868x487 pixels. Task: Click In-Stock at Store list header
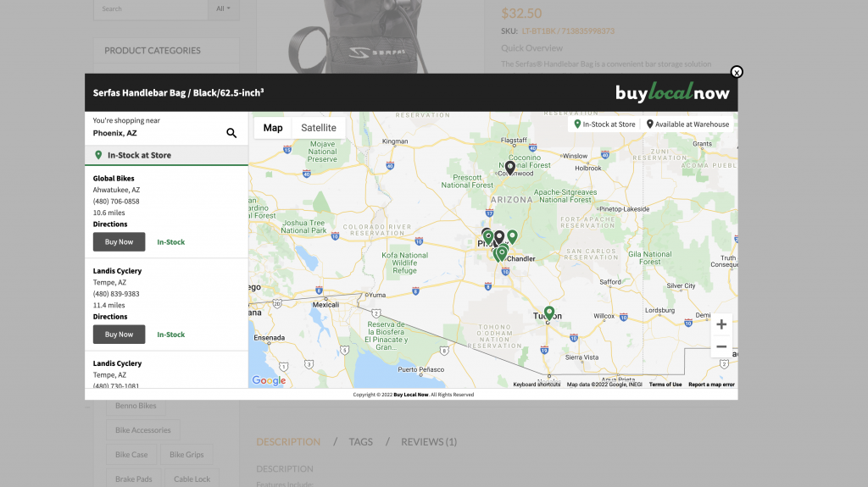(167, 155)
